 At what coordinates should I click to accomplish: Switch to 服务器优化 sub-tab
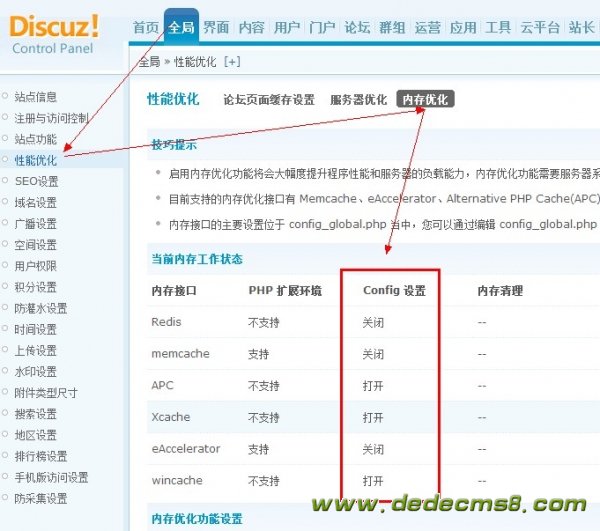[x=359, y=100]
